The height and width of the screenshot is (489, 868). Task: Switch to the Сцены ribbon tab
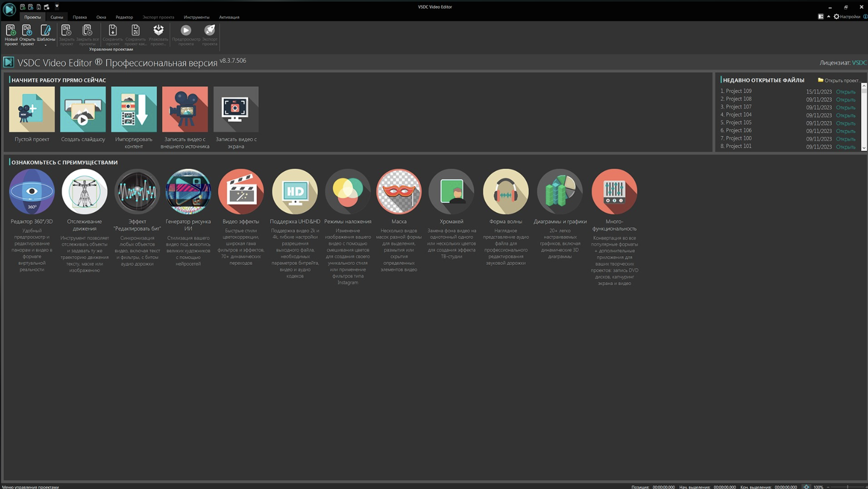click(x=57, y=17)
